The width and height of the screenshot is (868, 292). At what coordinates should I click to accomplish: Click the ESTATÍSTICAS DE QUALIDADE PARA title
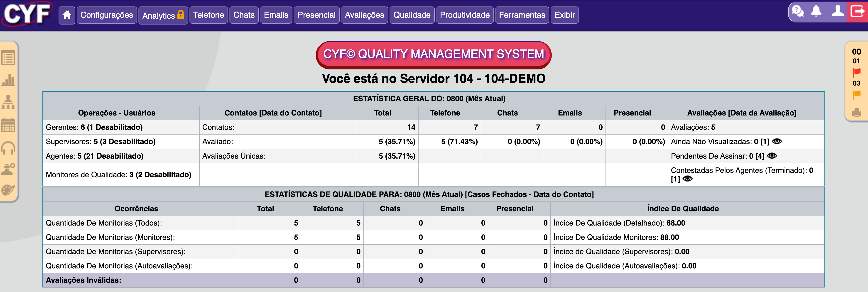click(x=429, y=194)
